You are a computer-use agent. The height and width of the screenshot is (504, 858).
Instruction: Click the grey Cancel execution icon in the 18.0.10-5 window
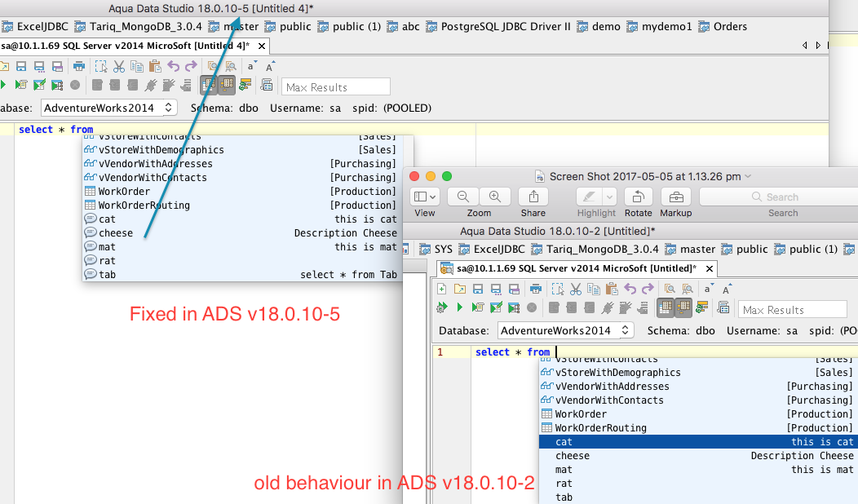point(75,85)
